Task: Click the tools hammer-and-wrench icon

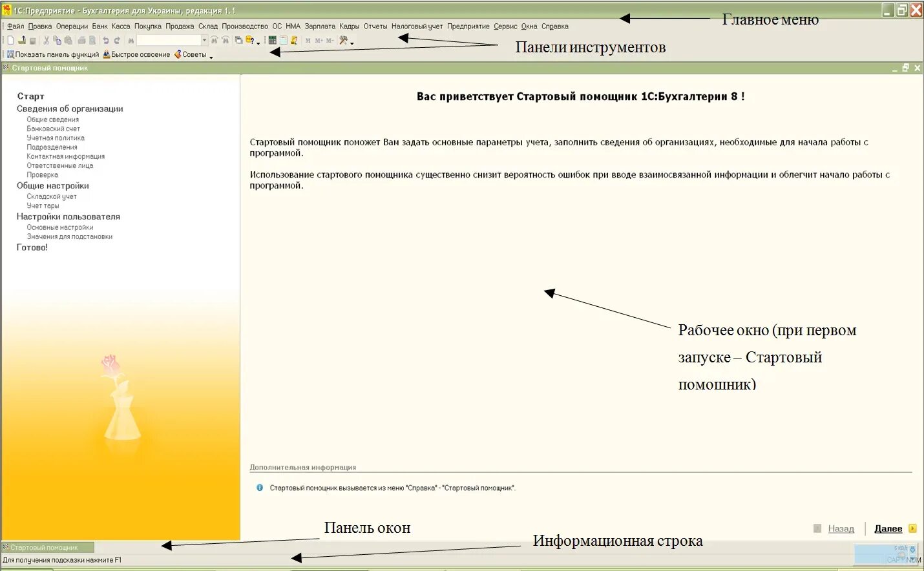Action: 344,40
